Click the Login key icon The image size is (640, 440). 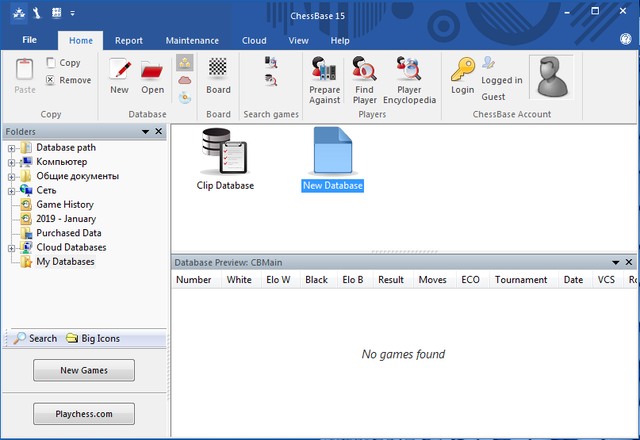point(462,76)
